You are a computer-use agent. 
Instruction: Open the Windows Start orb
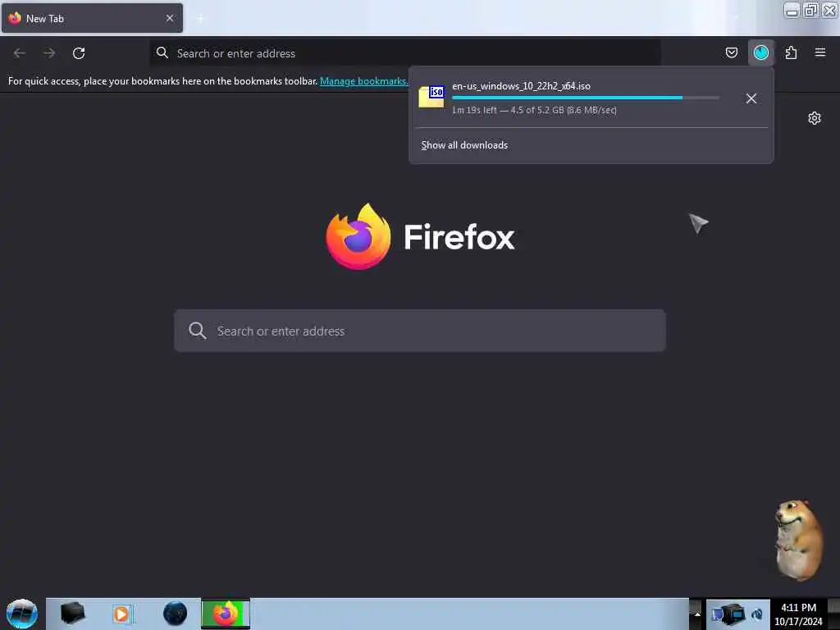coord(21,614)
